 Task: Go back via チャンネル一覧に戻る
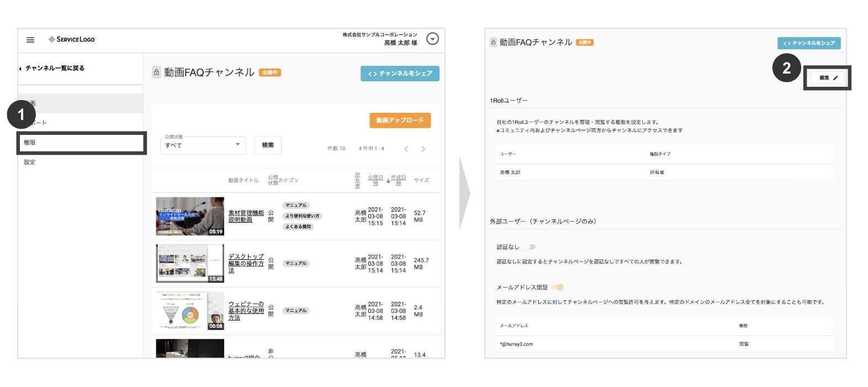tap(52, 68)
